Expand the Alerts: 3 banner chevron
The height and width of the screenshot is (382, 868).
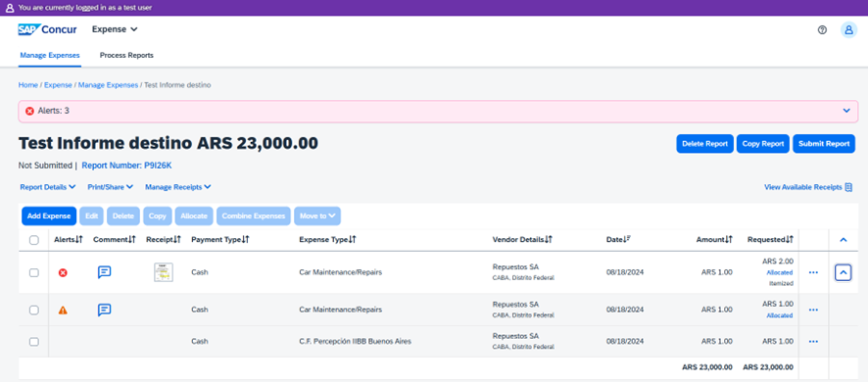point(846,111)
